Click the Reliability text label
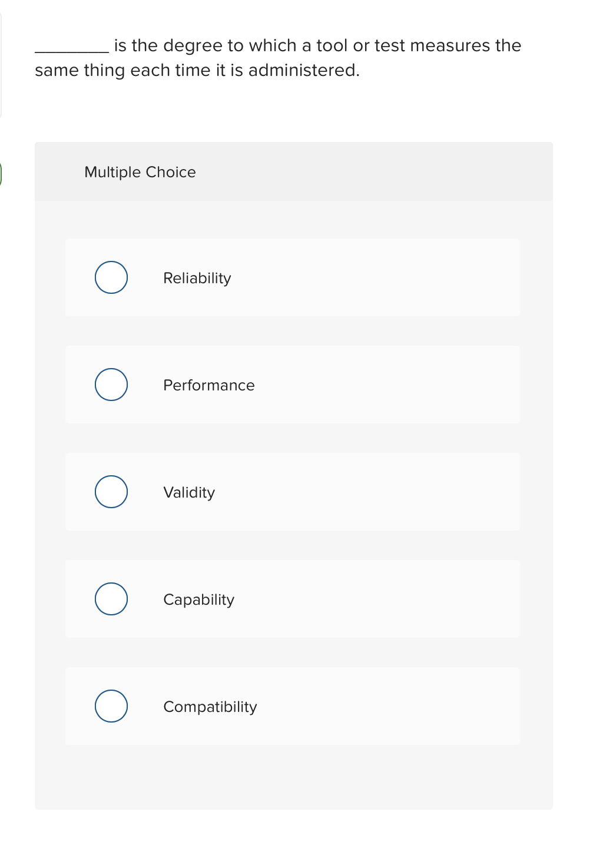This screenshot has height=858, width=616. coord(197,277)
